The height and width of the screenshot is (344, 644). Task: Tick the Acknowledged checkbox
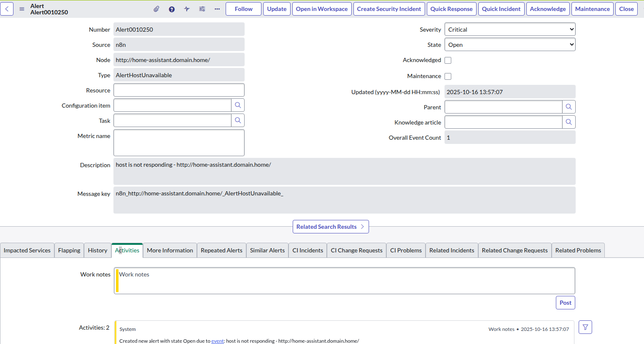point(448,60)
